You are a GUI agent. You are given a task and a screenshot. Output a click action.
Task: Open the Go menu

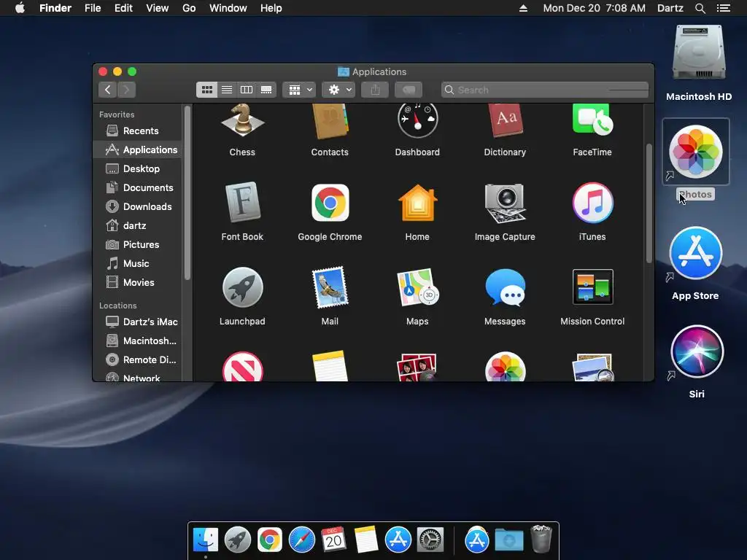[189, 8]
